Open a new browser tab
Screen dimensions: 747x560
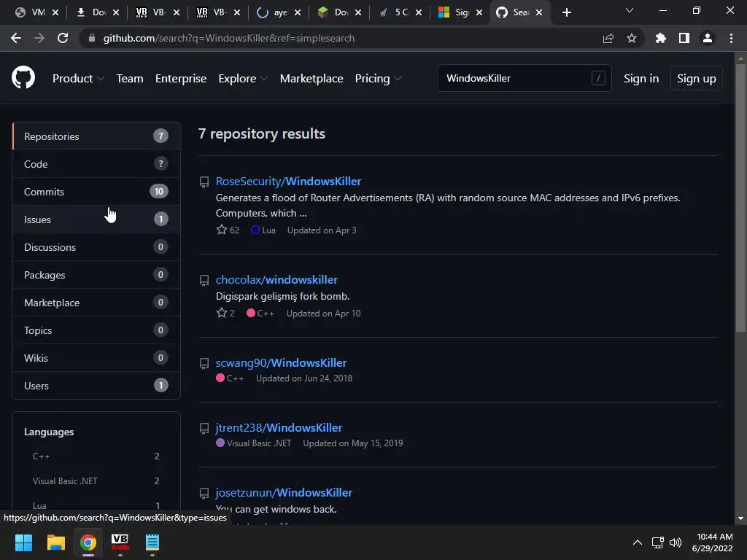(x=566, y=12)
